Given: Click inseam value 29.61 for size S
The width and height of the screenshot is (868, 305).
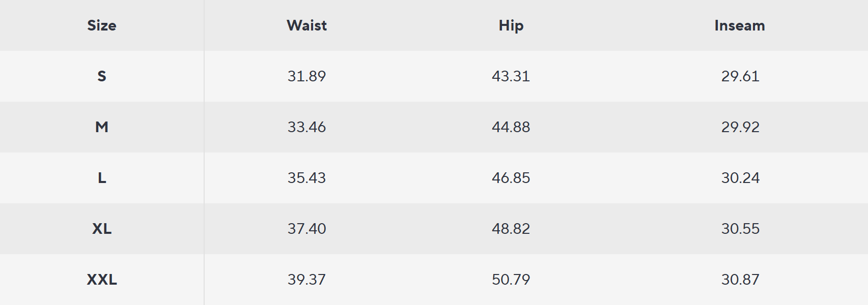Looking at the screenshot, I should pyautogui.click(x=740, y=76).
